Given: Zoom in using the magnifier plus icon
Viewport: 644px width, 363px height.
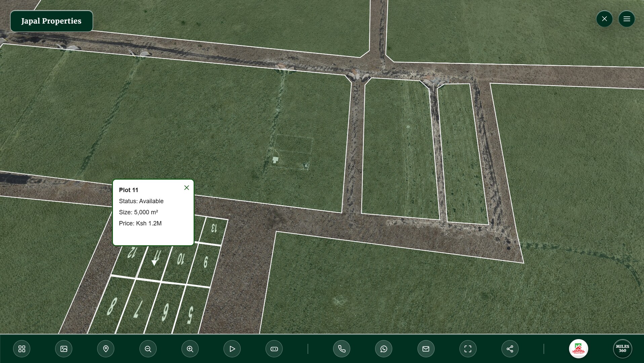Looking at the screenshot, I should coord(190,349).
